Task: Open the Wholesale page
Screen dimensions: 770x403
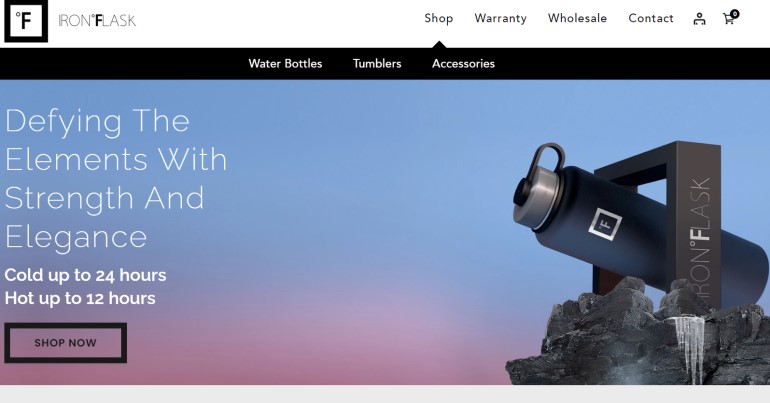Action: point(577,18)
